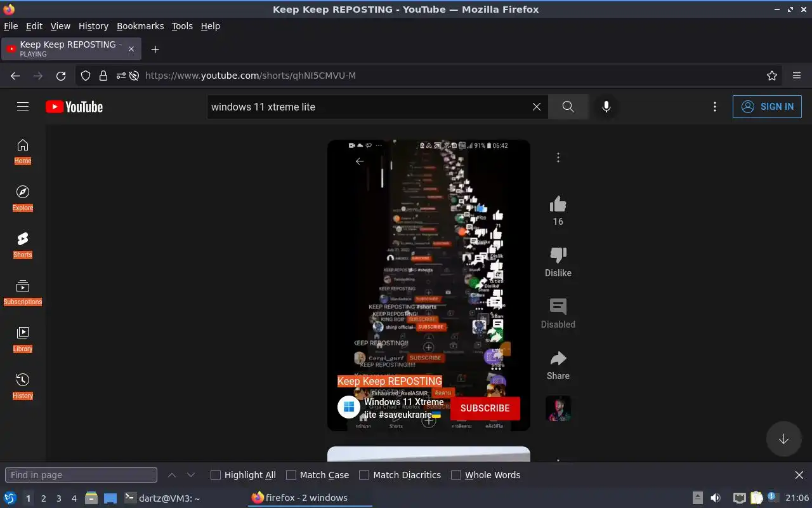Viewport: 812px width, 508px height.
Task: Click the magnifier search button
Action: click(x=568, y=107)
